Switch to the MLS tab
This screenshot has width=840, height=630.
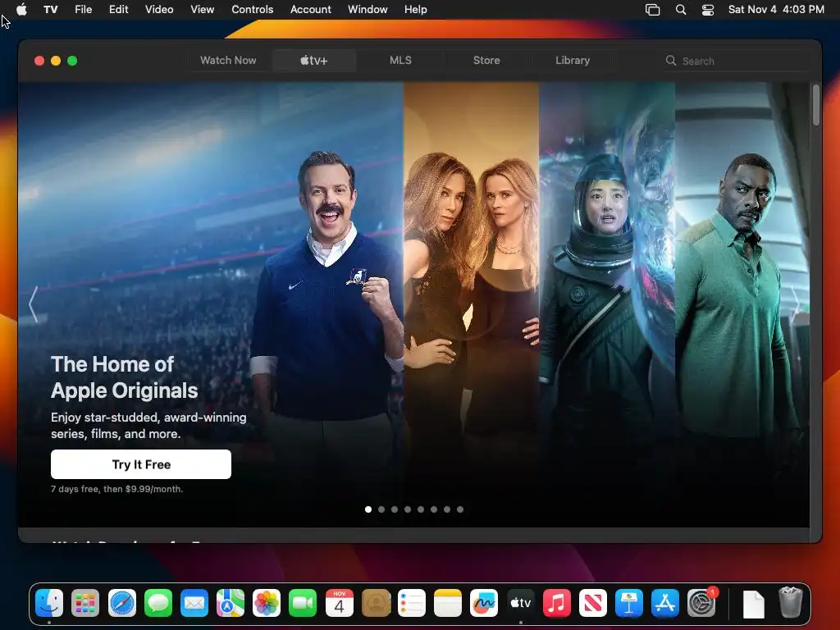(x=400, y=61)
